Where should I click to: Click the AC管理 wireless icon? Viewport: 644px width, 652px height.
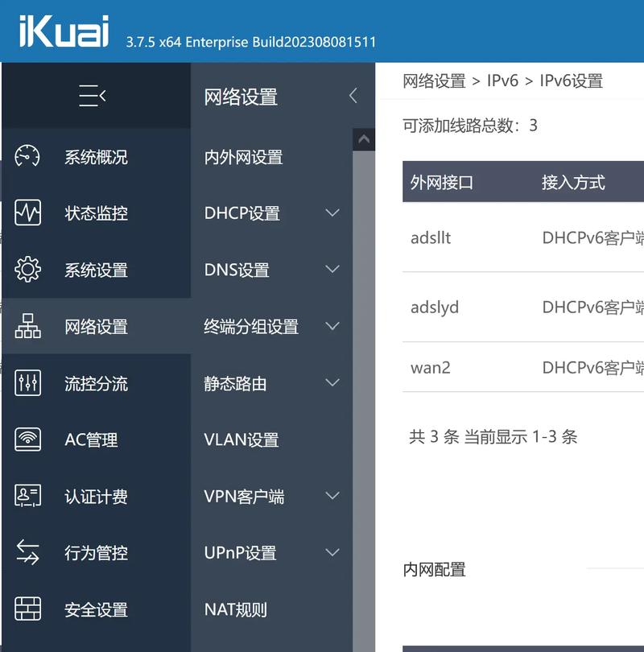point(27,440)
